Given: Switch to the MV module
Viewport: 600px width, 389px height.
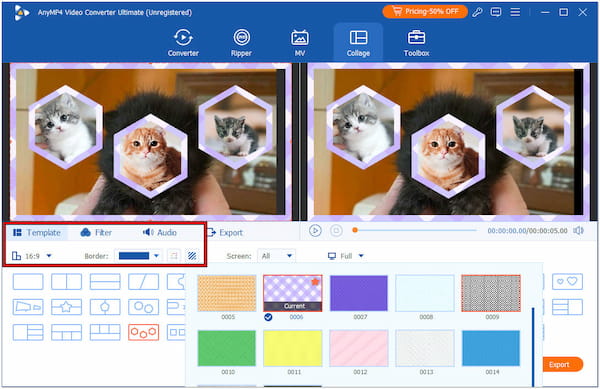Looking at the screenshot, I should tap(300, 43).
